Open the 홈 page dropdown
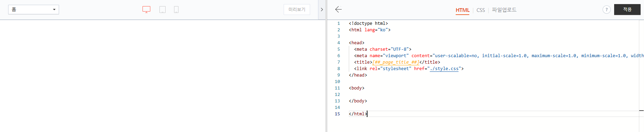 34,10
